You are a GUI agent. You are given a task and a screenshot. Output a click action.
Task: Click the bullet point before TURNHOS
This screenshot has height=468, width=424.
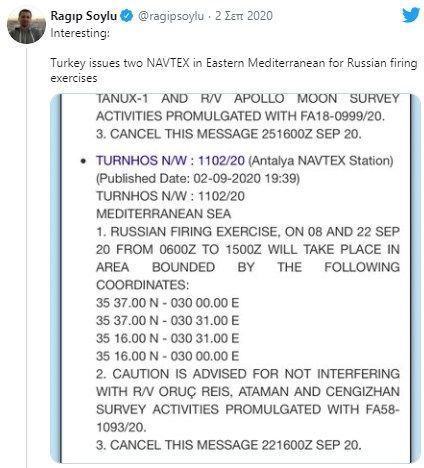coord(83,161)
